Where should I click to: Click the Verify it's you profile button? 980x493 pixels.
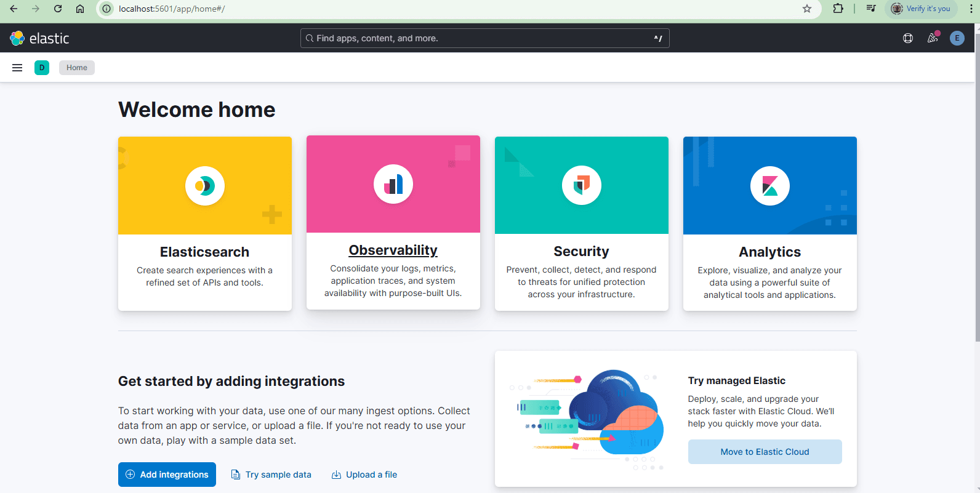[921, 9]
